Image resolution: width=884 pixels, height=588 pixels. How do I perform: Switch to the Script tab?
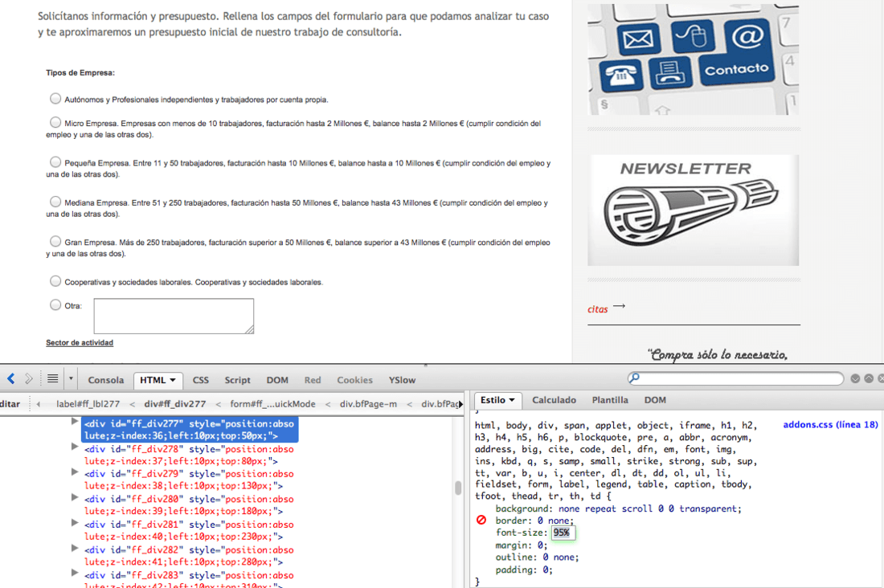pyautogui.click(x=237, y=380)
